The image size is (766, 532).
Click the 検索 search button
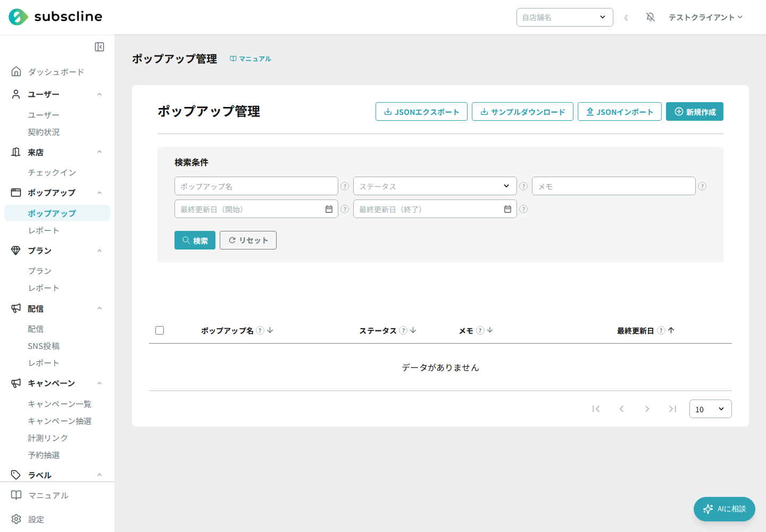pos(195,240)
